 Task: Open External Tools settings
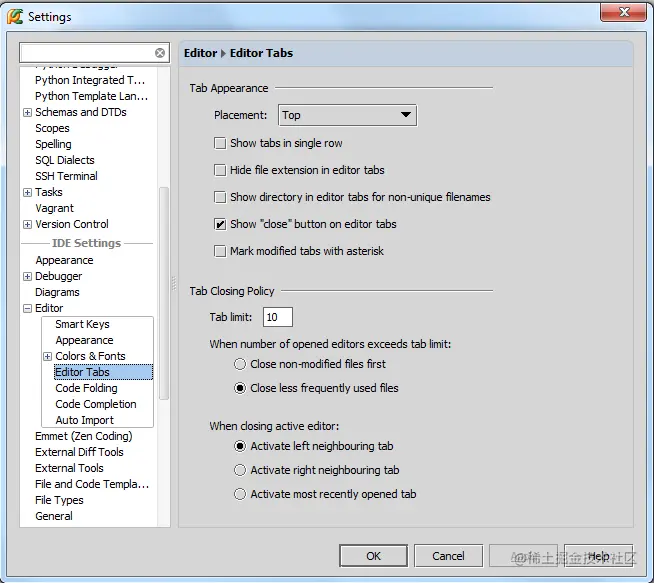point(69,468)
